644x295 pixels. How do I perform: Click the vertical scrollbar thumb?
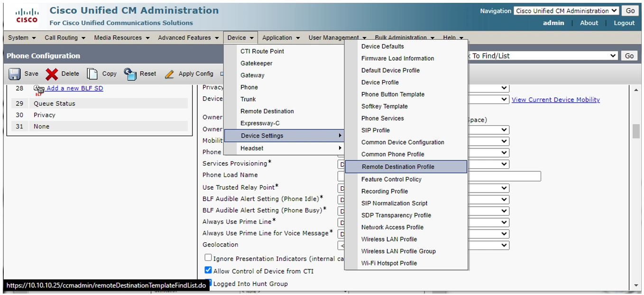tap(636, 131)
